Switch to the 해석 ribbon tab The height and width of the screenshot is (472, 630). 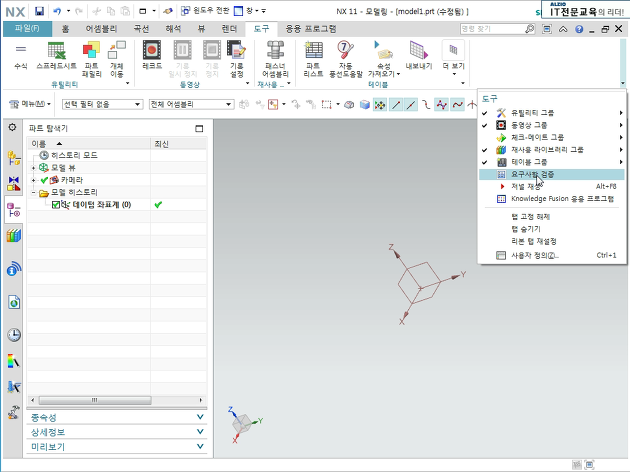[173, 29]
